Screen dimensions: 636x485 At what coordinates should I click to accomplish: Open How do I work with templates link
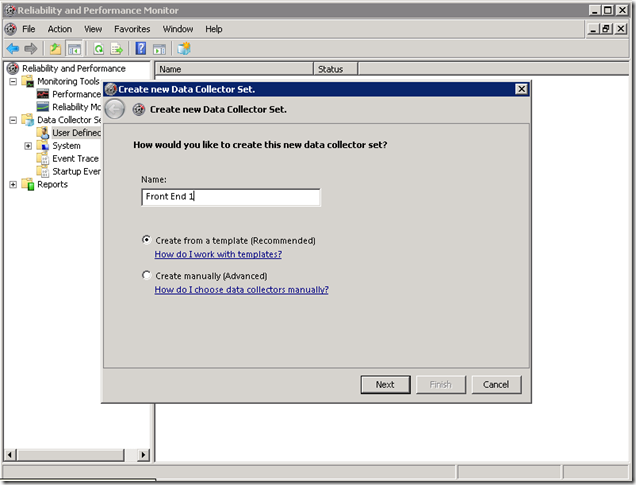(218, 254)
